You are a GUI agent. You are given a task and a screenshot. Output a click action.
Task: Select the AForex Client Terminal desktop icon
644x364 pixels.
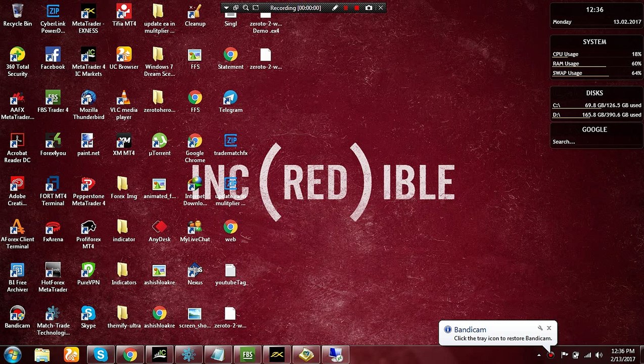point(17,234)
